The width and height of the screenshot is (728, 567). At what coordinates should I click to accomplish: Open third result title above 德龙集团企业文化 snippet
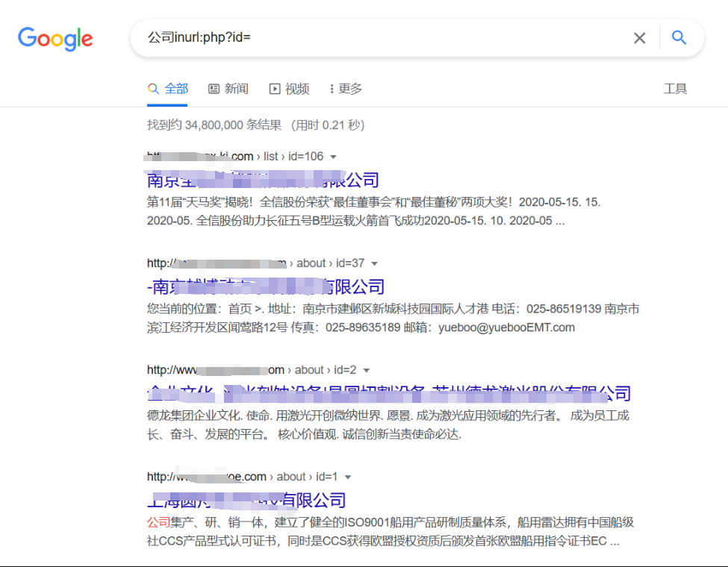pos(389,393)
